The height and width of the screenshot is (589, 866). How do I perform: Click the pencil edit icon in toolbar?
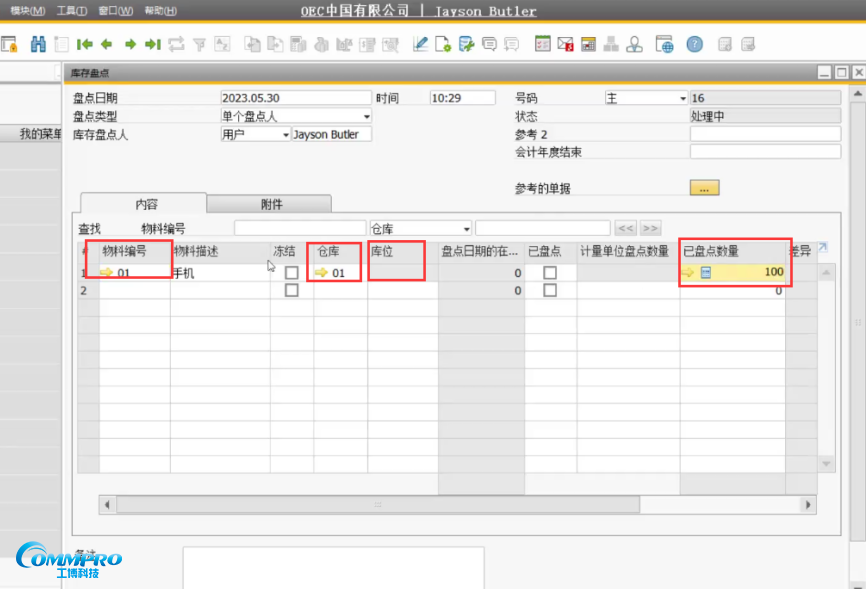click(419, 44)
